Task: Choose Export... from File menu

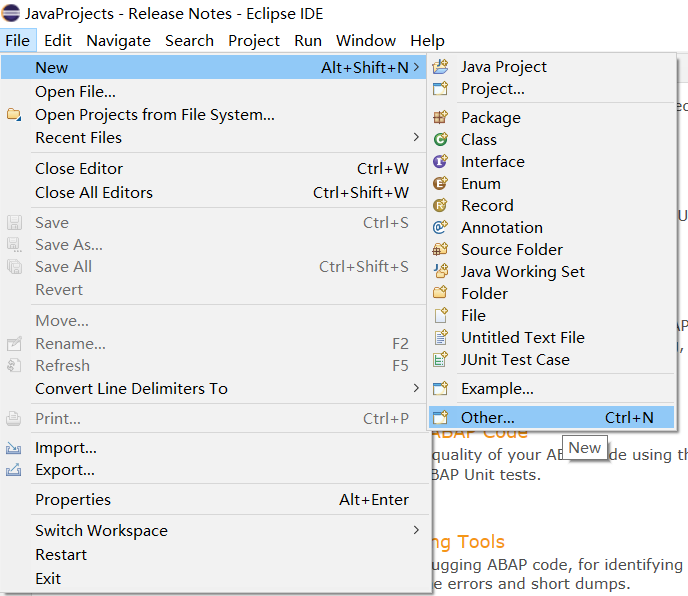Action: [214, 470]
